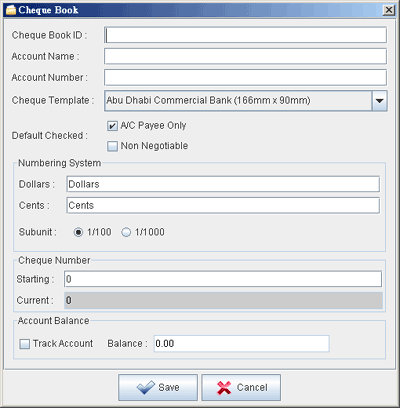Close the Cheque Book window
This screenshot has width=400, height=408.
tap(389, 10)
